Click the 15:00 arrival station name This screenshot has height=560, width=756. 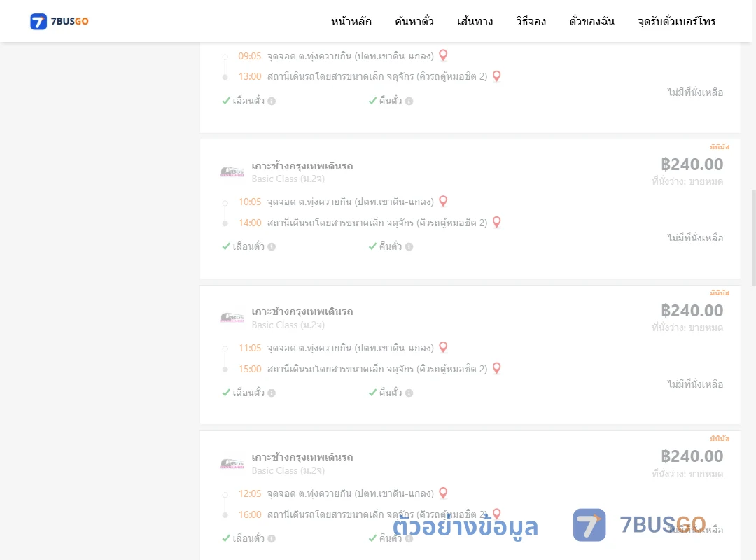point(377,369)
